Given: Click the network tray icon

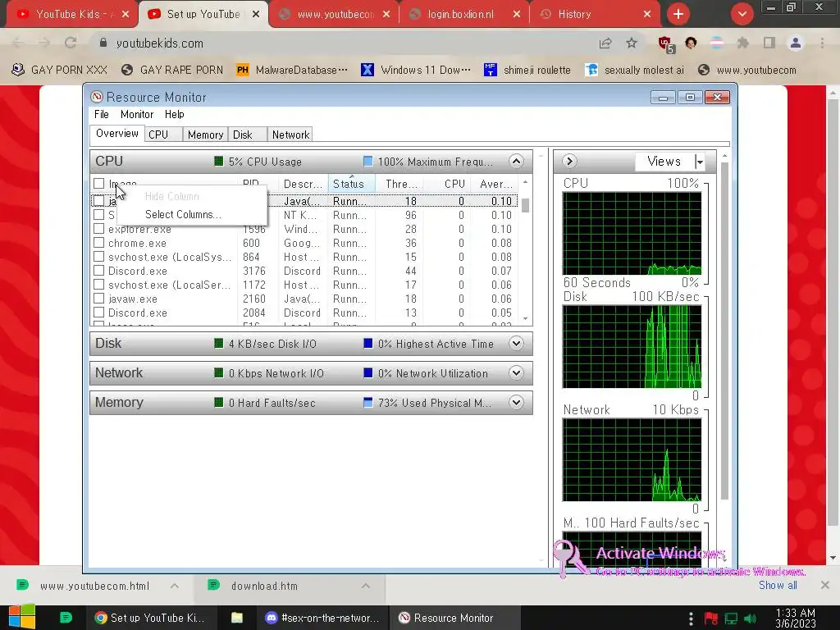Looking at the screenshot, I should coord(731,619).
